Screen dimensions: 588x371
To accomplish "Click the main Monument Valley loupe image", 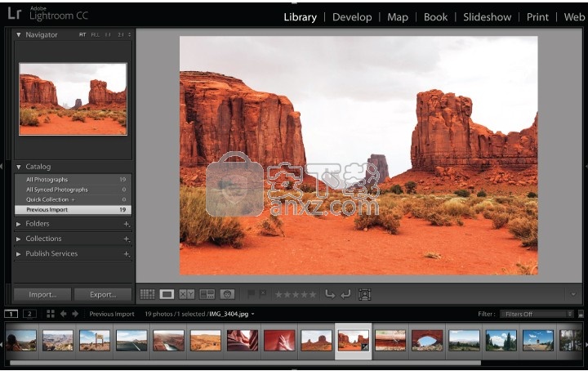I will [x=359, y=155].
